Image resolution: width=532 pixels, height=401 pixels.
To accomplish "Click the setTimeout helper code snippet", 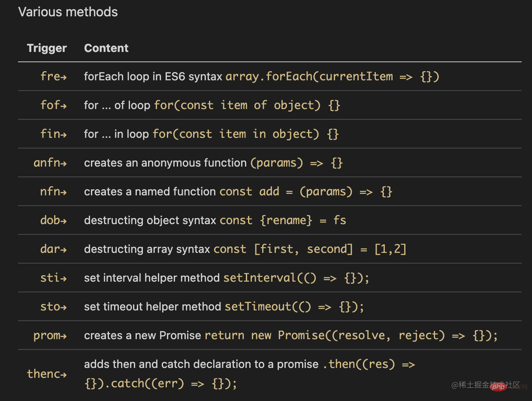I will coord(294,307).
